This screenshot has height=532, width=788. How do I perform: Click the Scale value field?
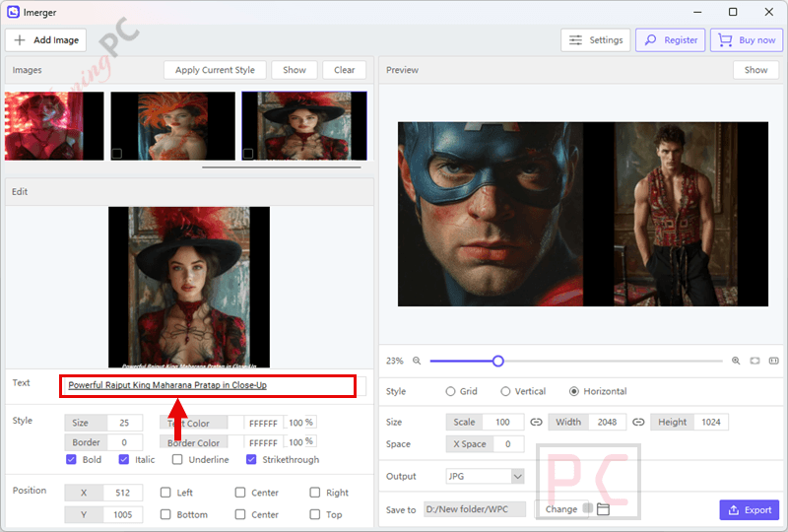502,423
